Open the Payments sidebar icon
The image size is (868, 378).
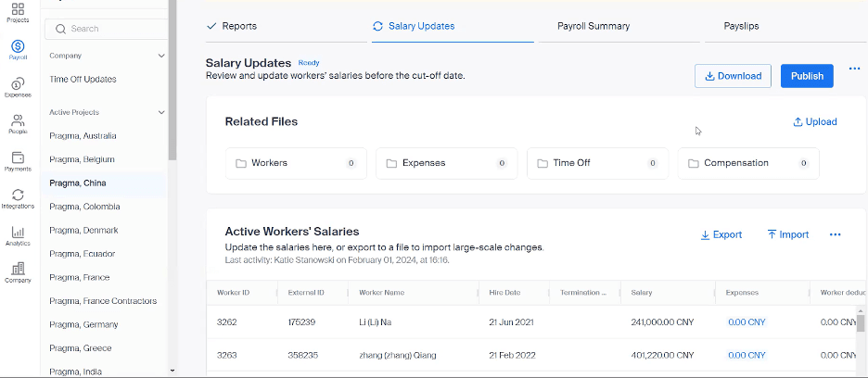(x=18, y=161)
